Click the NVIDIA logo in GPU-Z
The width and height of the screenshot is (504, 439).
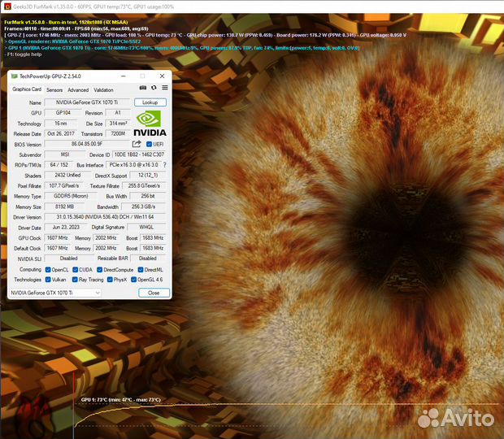tap(150, 123)
